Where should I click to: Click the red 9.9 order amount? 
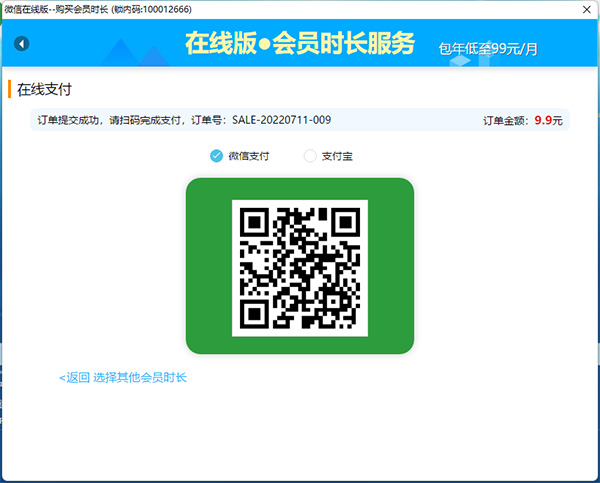coord(541,120)
